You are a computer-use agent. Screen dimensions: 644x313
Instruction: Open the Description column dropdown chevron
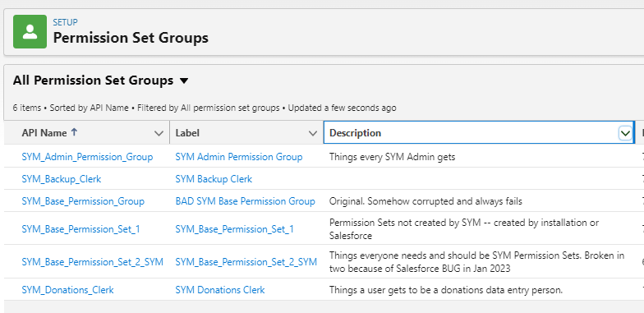625,133
